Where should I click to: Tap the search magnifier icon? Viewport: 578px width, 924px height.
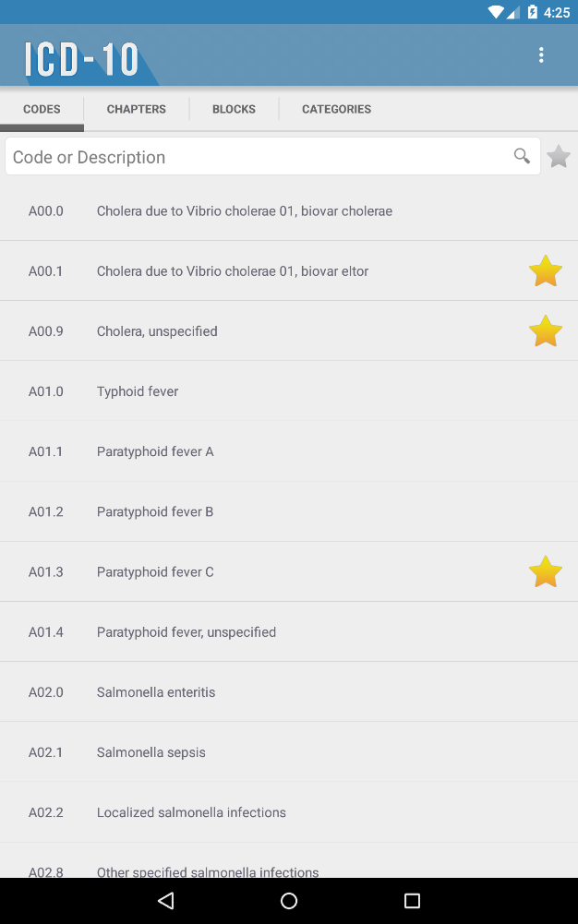pyautogui.click(x=523, y=156)
